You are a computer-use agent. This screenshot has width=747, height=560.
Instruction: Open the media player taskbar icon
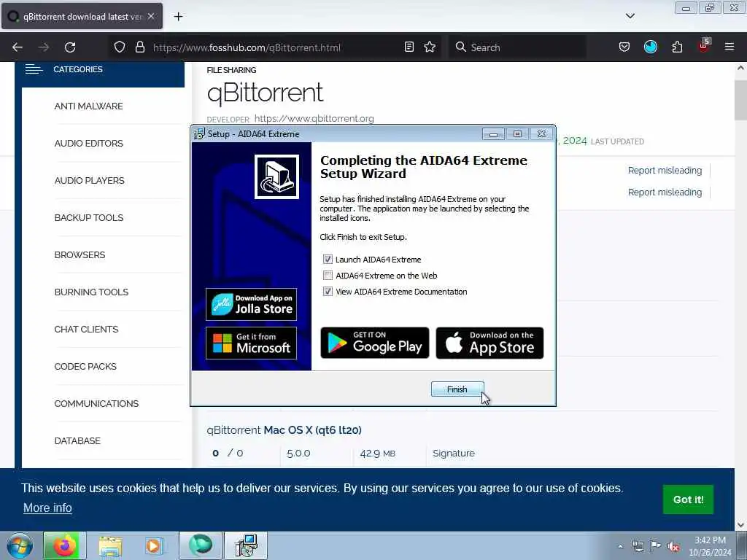pos(155,545)
